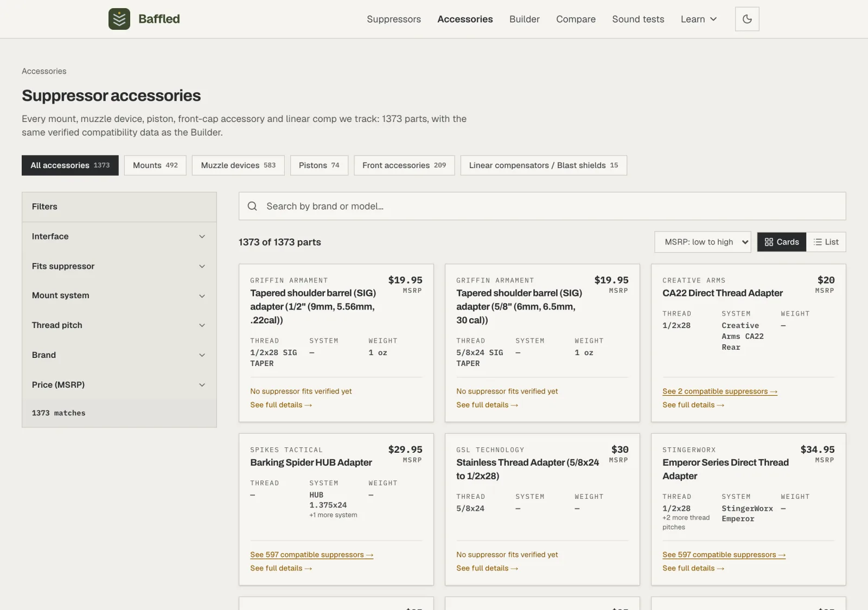See full details for the 5/8" SIG adapter
This screenshot has width=868, height=610.
[x=487, y=405]
